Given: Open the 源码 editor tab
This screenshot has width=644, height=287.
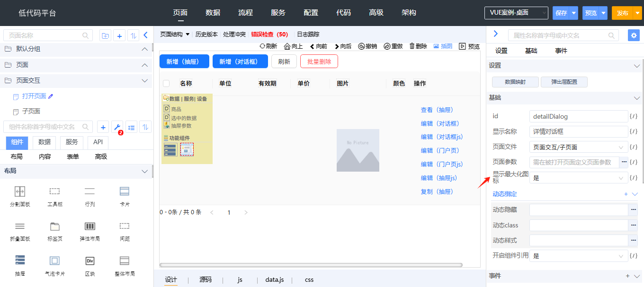Looking at the screenshot, I should pyautogui.click(x=206, y=280).
